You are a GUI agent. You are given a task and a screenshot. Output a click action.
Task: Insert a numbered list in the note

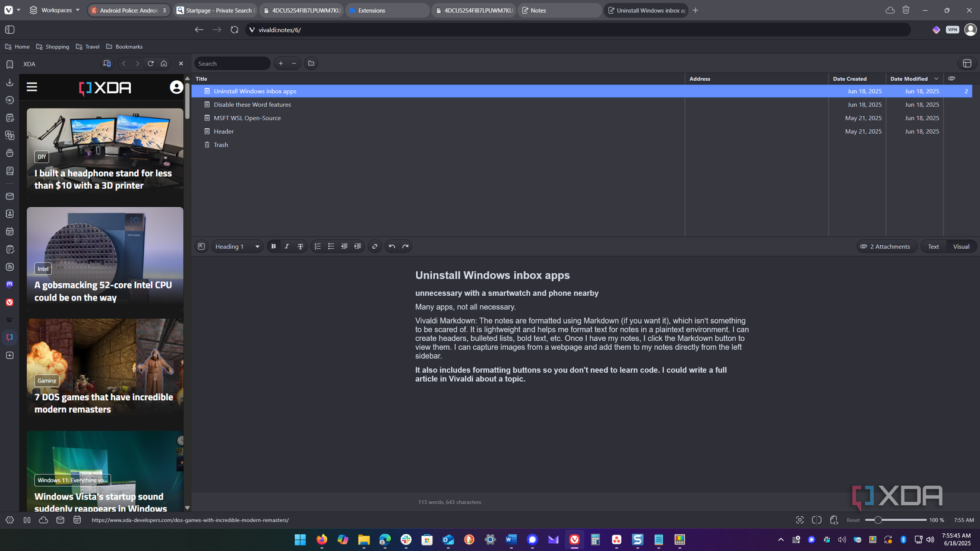click(x=318, y=246)
